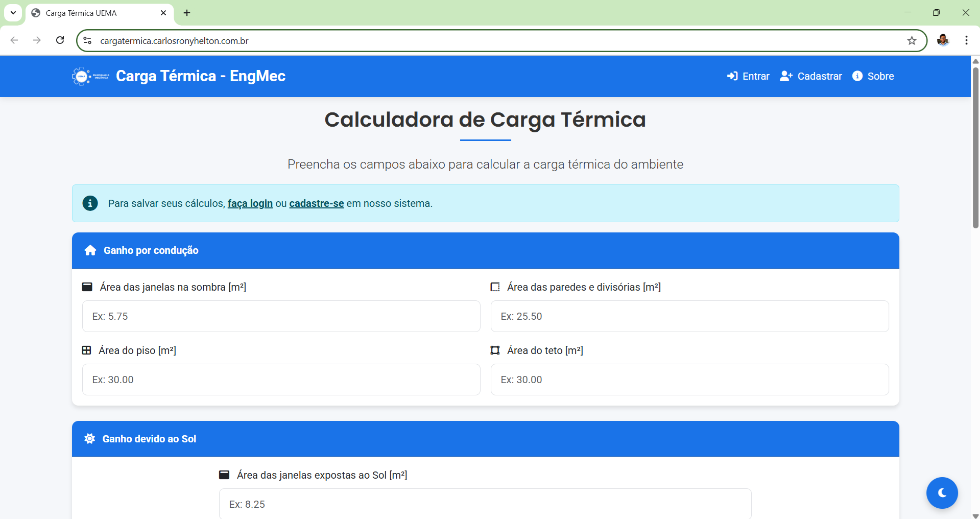The height and width of the screenshot is (519, 980).
Task: Click the browser address bar URL
Action: click(175, 41)
